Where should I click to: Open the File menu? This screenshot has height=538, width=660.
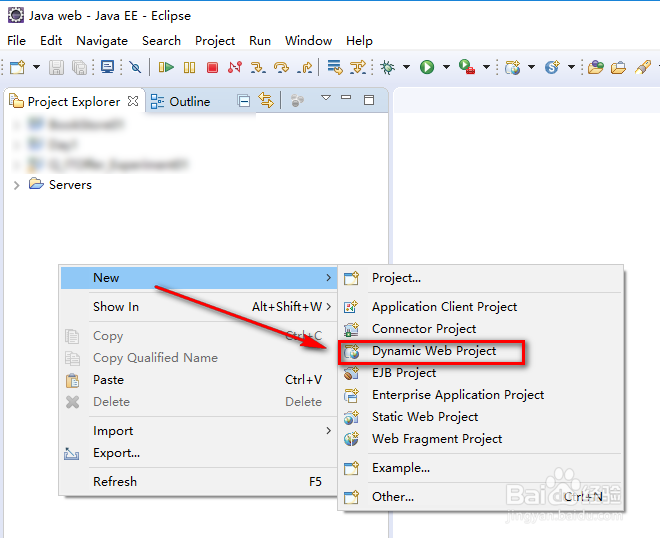coord(16,41)
